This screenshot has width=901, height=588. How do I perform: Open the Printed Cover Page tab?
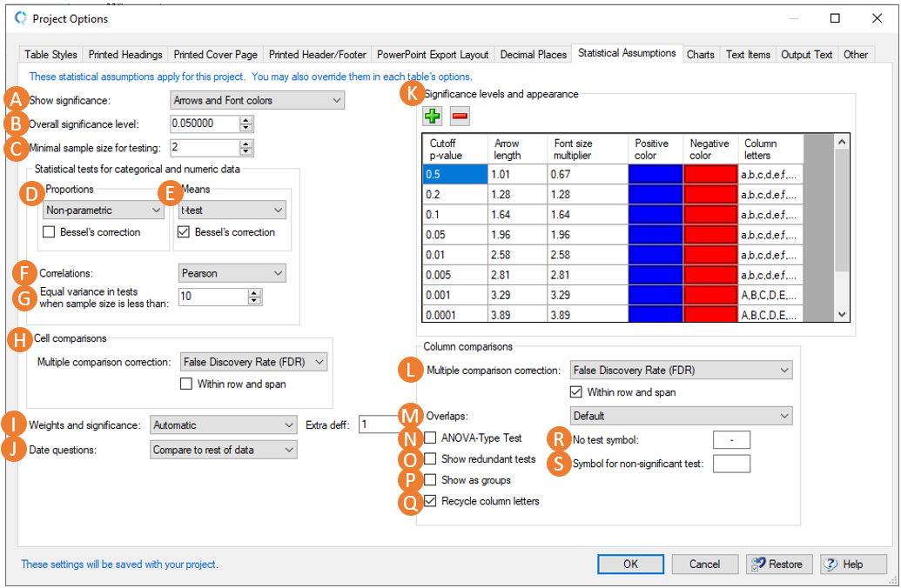click(x=216, y=55)
